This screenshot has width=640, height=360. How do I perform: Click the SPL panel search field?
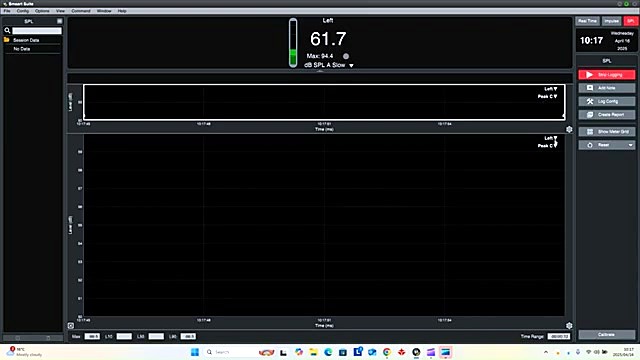click(37, 31)
